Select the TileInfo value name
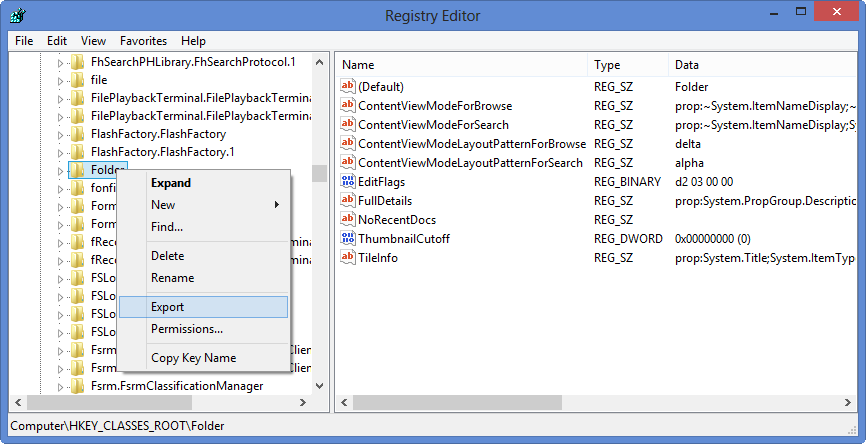This screenshot has height=444, width=866. [378, 257]
